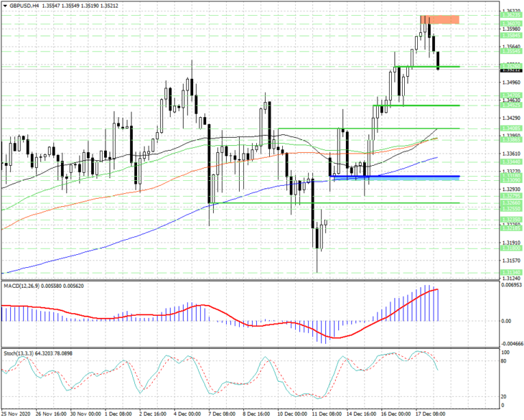Image resolution: width=524 pixels, height=420 pixels.
Task: Click the 1.36235 green price label
Action: 511,15
